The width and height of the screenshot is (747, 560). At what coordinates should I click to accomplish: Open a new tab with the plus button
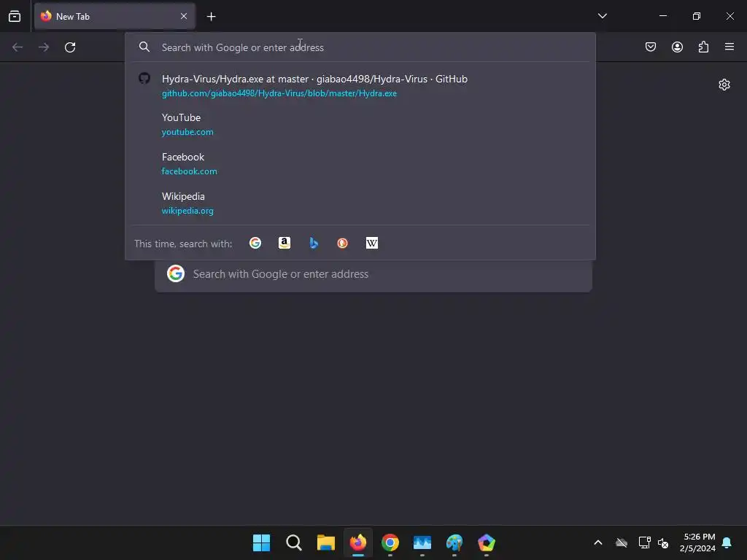(x=211, y=17)
